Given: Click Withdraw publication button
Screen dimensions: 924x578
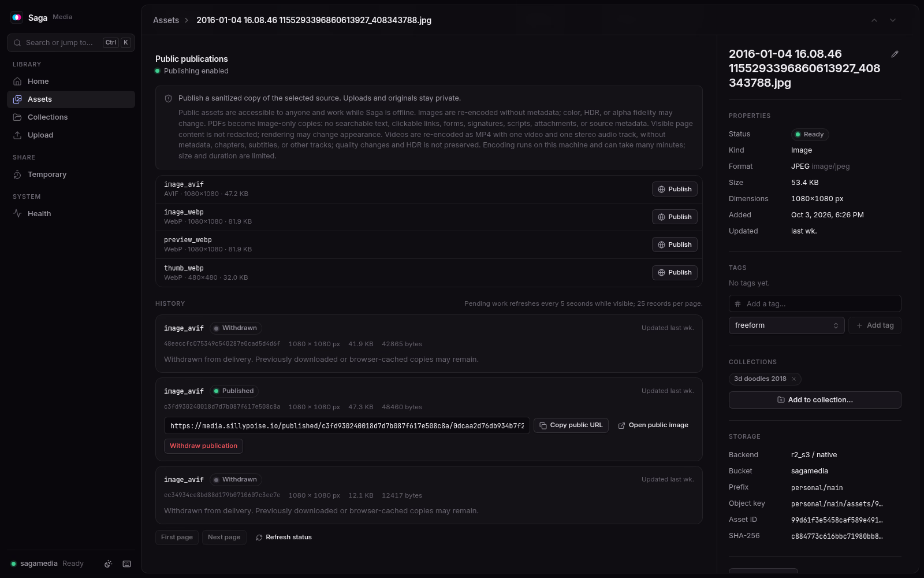Looking at the screenshot, I should click(203, 446).
